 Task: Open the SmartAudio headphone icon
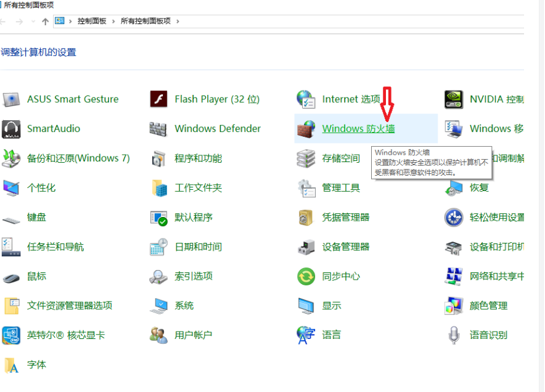point(11,129)
